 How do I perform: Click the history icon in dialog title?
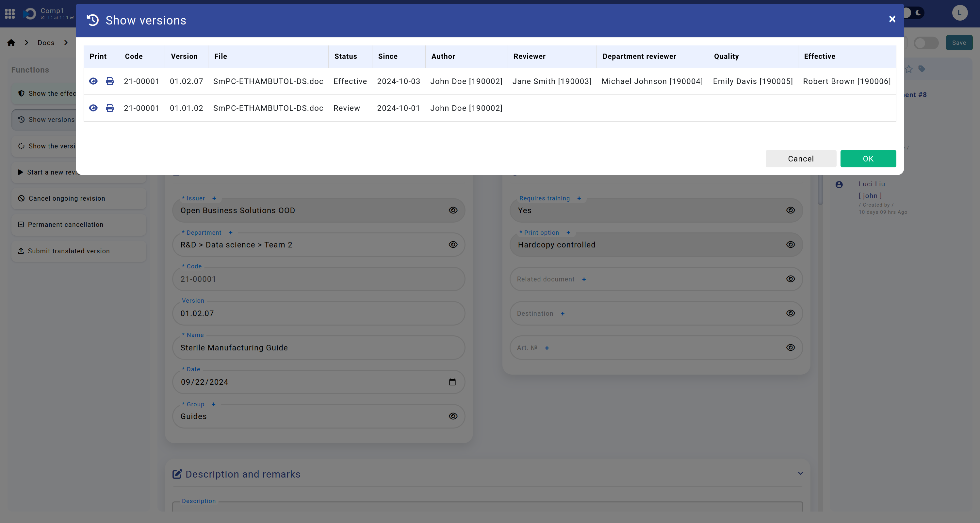93,20
